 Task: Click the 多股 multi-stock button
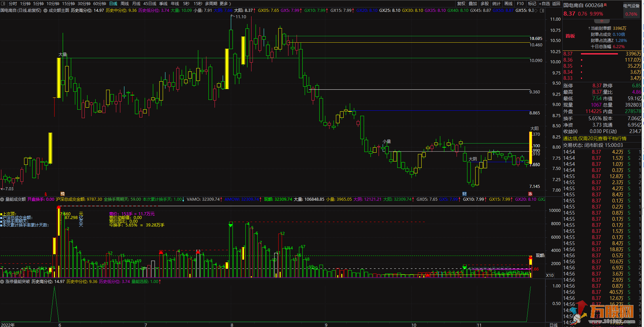coord(485,3)
